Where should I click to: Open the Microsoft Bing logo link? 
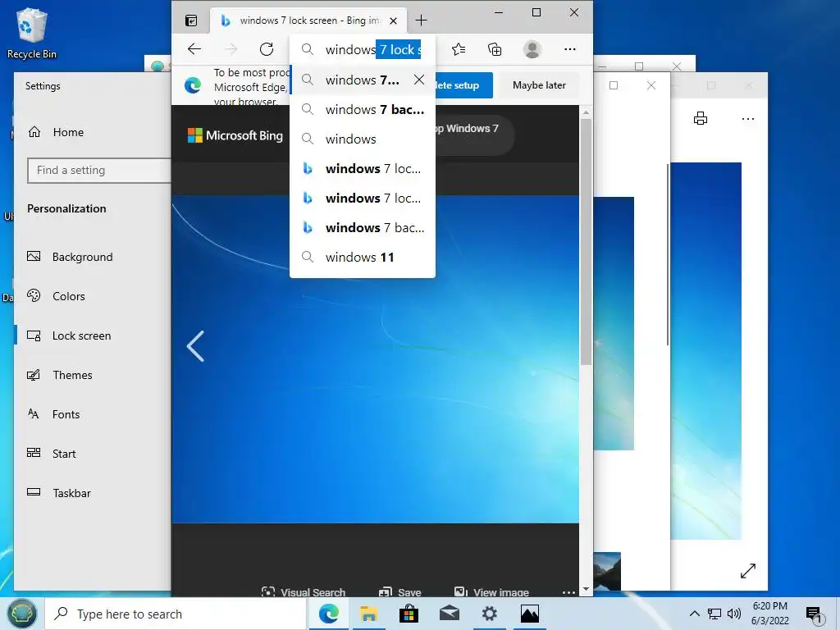[235, 135]
